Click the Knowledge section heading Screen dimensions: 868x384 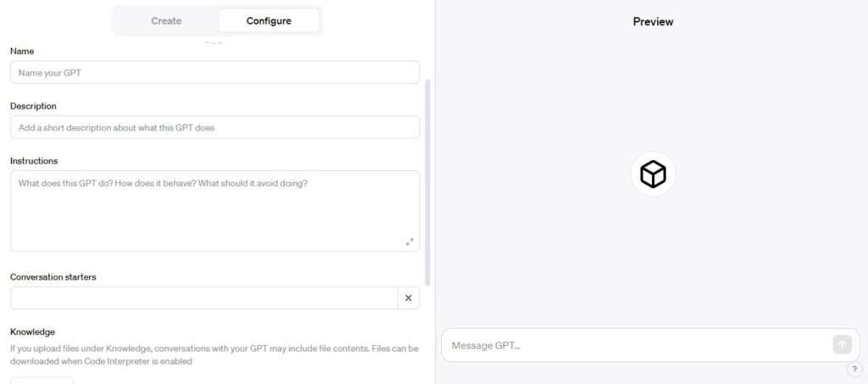[33, 331]
